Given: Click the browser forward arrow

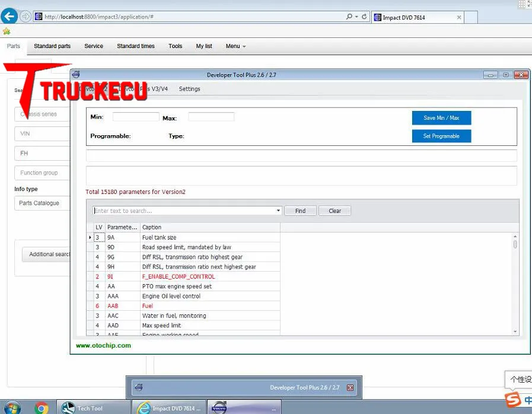Looking at the screenshot, I should click(25, 16).
